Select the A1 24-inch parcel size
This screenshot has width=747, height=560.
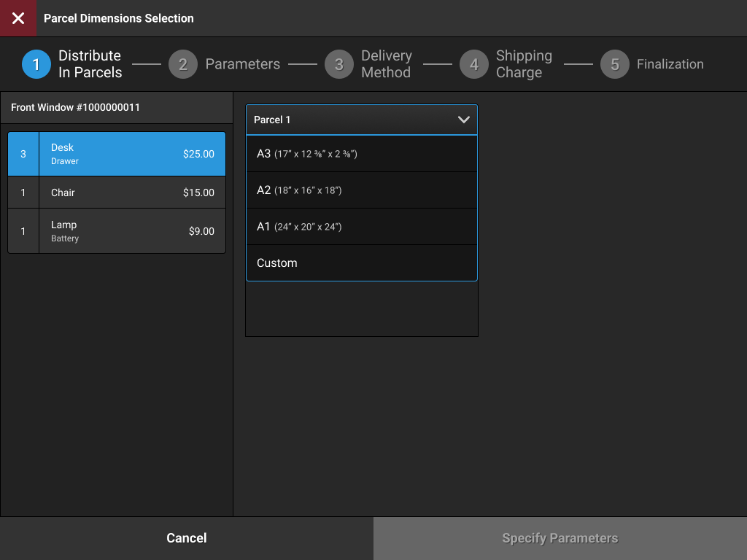pos(362,226)
